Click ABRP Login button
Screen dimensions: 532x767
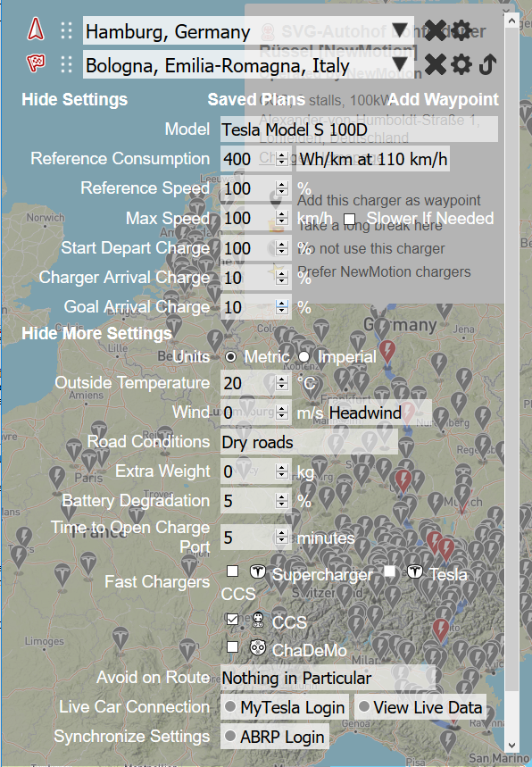click(274, 736)
